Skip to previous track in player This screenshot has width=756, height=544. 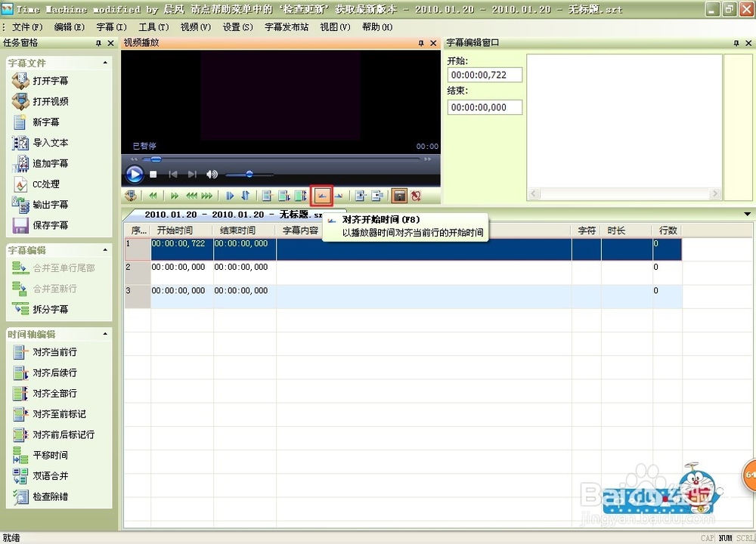click(173, 175)
